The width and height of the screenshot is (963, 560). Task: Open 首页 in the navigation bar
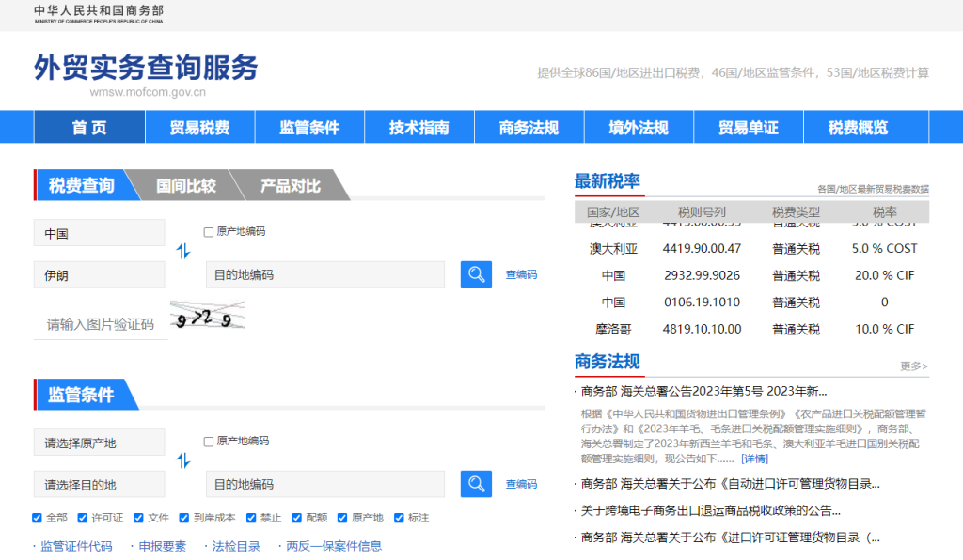click(x=89, y=127)
